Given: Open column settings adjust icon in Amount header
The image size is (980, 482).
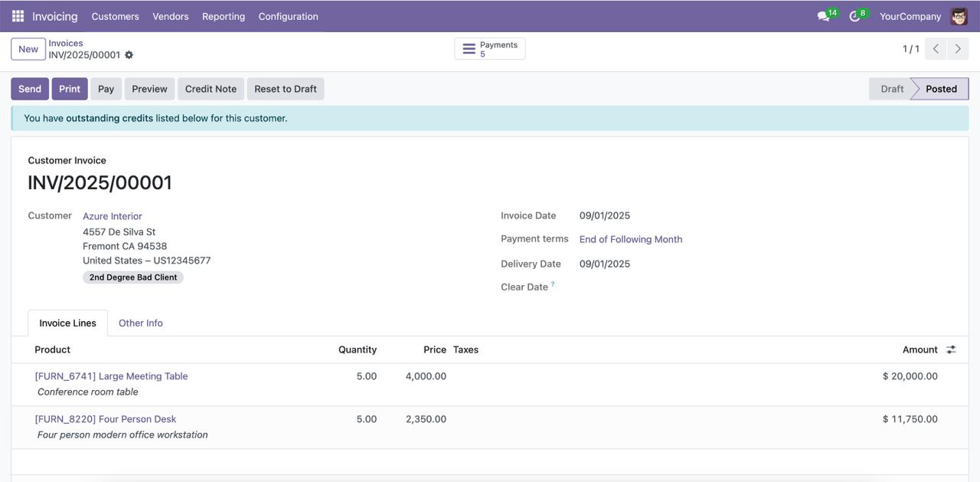Looking at the screenshot, I should point(951,349).
